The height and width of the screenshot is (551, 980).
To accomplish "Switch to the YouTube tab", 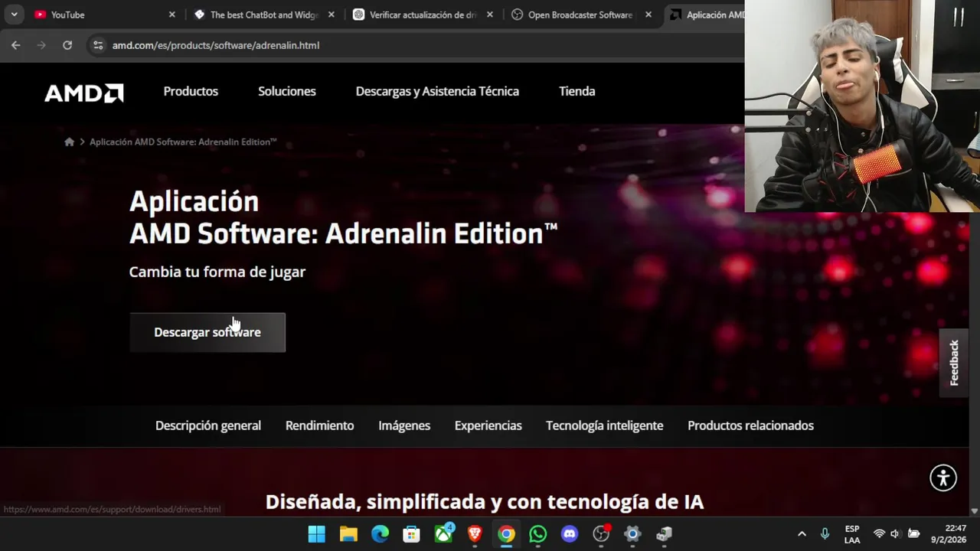I will click(103, 15).
